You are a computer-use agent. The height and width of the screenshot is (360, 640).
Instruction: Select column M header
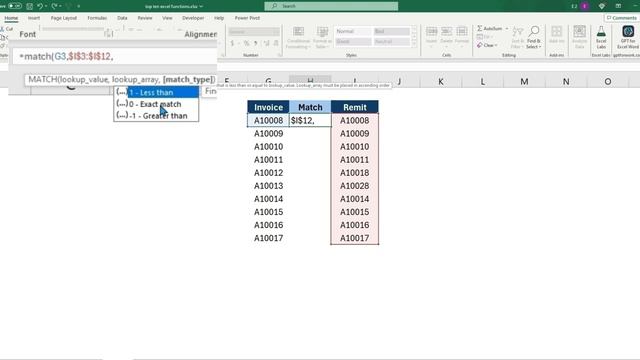(524, 82)
